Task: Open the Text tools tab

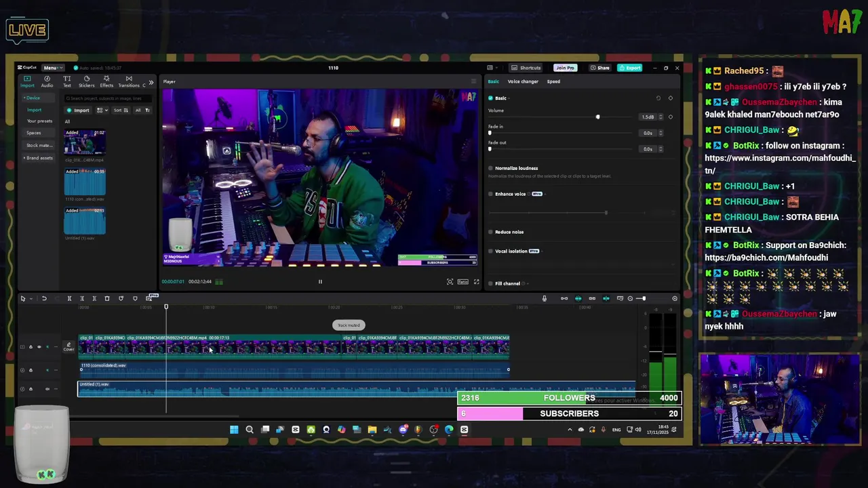Action: [x=67, y=81]
